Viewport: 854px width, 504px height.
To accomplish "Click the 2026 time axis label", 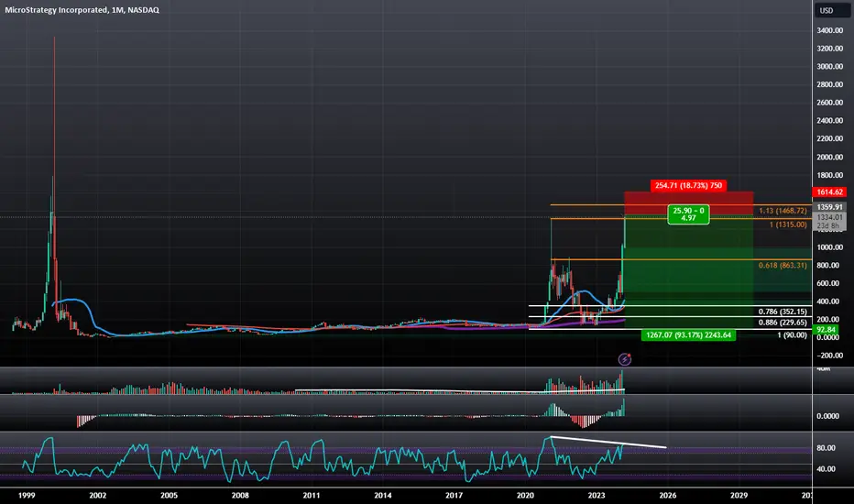I will pyautogui.click(x=668, y=495).
